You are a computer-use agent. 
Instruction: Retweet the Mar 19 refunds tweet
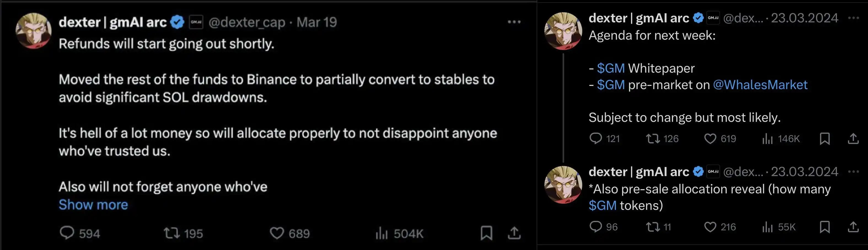click(171, 233)
